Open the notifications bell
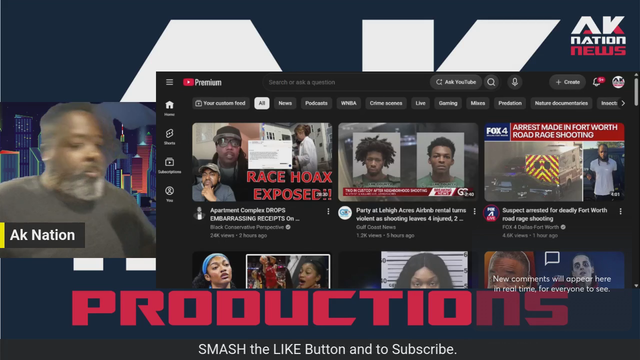Screen dimensions: 640x360 click(x=597, y=82)
